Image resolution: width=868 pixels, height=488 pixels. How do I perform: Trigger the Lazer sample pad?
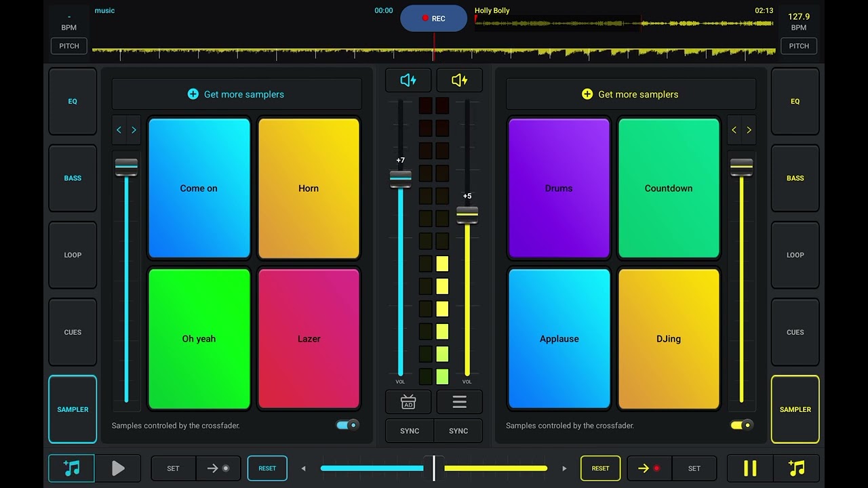tap(309, 339)
